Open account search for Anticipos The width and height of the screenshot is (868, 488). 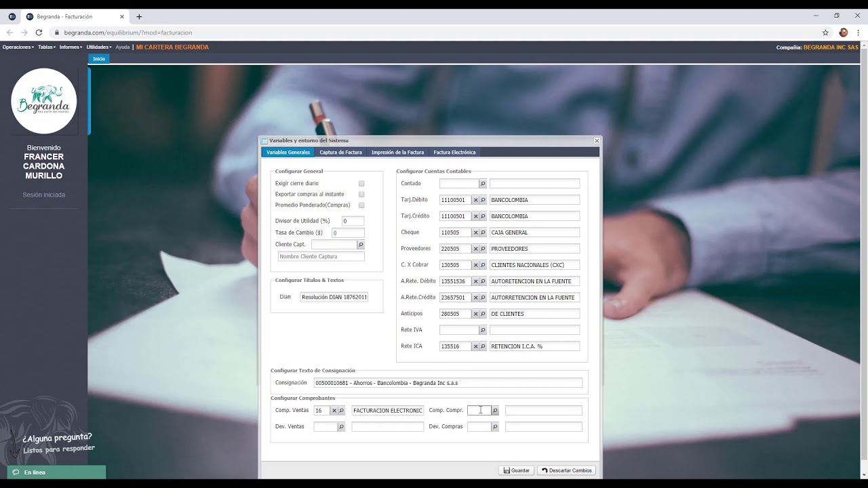tap(483, 314)
